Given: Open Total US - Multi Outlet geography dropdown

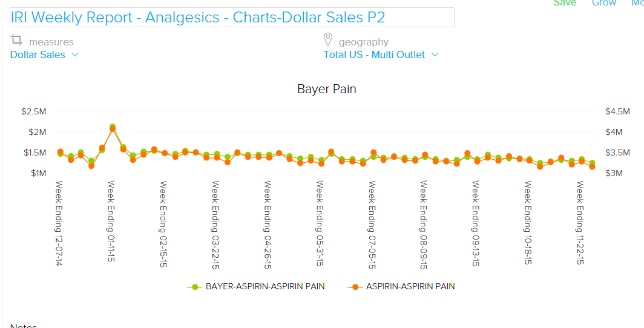Looking at the screenshot, I should tap(374, 54).
